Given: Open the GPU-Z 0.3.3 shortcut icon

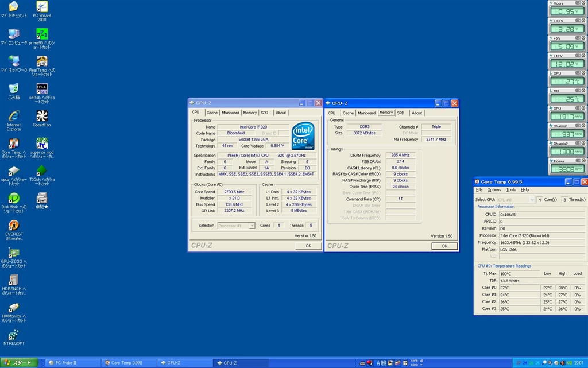Looking at the screenshot, I should pyautogui.click(x=14, y=253).
